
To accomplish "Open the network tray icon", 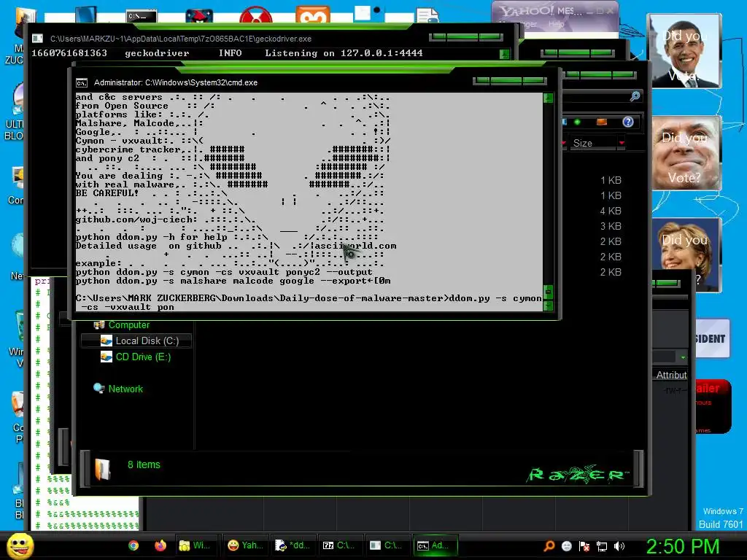I will (x=602, y=546).
